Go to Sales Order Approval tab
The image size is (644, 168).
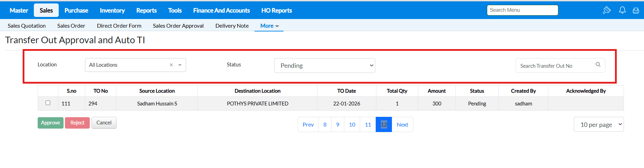[x=178, y=26]
